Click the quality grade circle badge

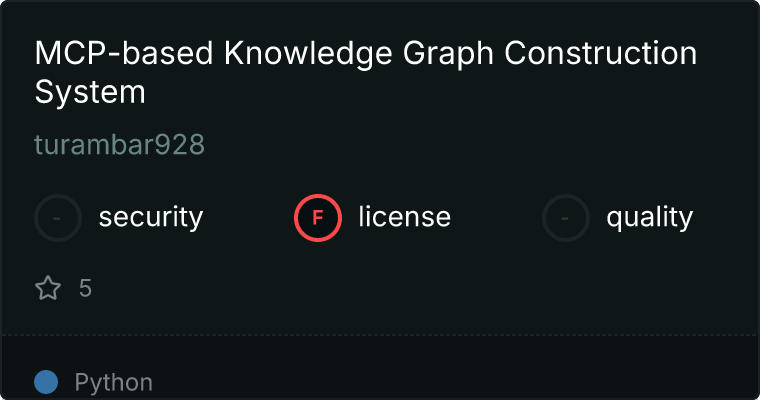tap(566, 217)
